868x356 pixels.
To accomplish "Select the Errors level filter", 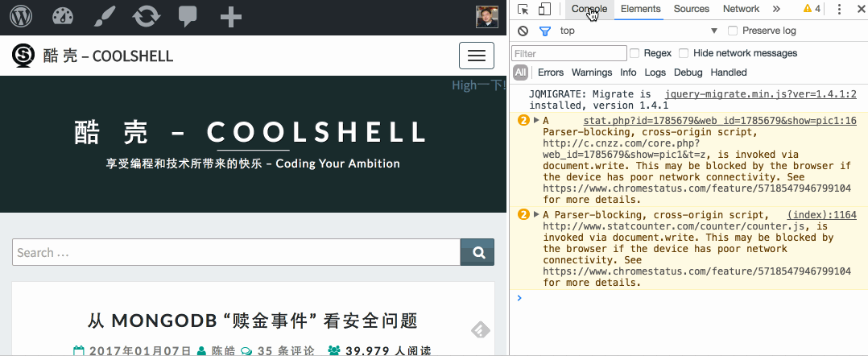I will point(551,72).
